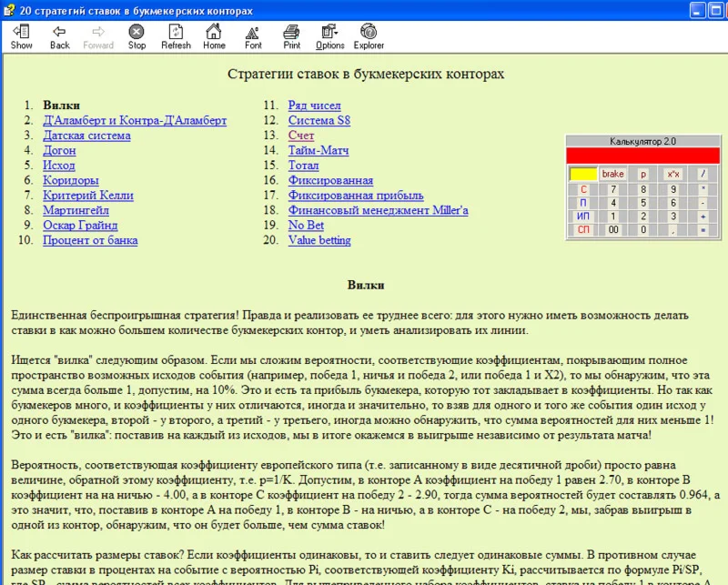This screenshot has width=728, height=585.
Task: Click the yellow calculator box
Action: pos(583,174)
